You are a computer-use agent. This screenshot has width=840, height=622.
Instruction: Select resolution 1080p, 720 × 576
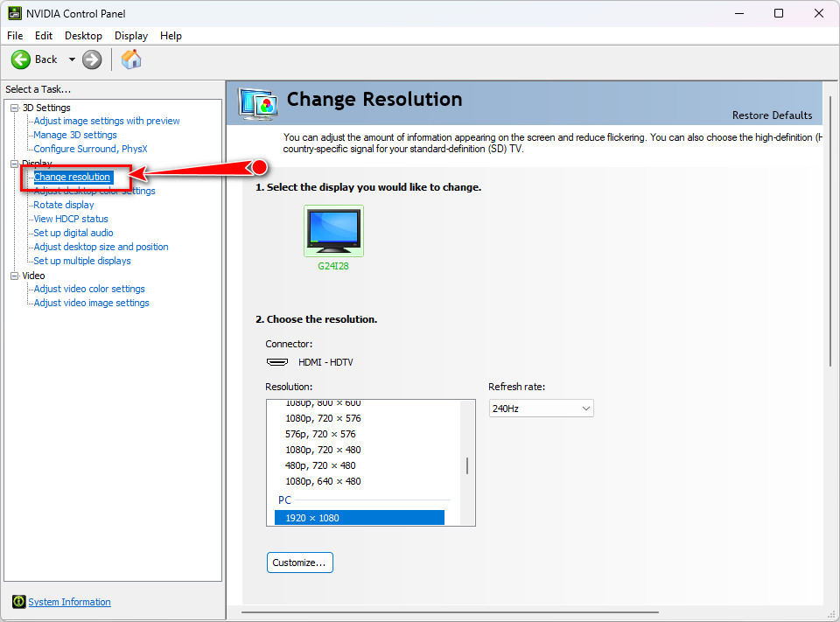click(323, 418)
